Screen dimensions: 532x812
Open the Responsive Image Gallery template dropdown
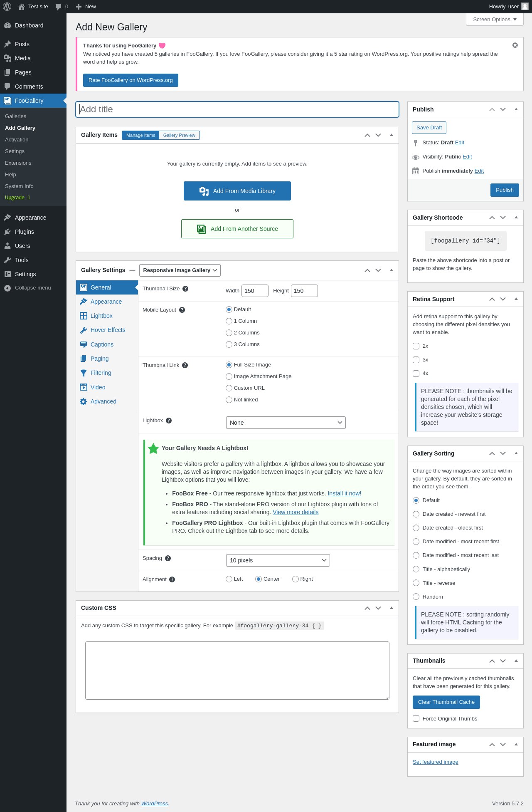180,270
